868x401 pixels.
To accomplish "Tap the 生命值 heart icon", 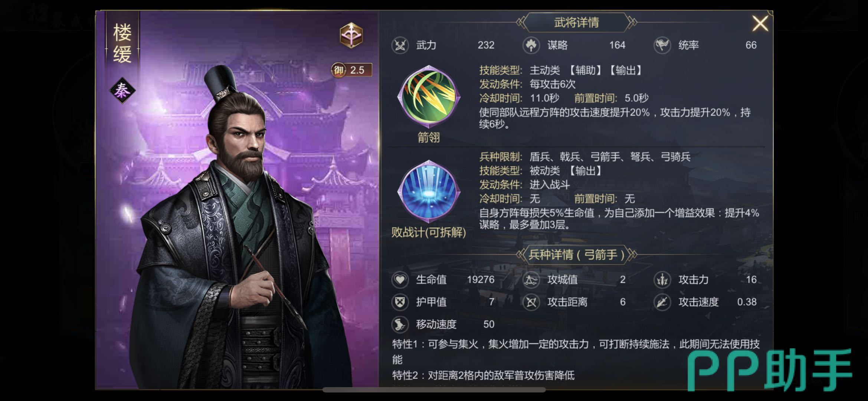I will coord(400,280).
